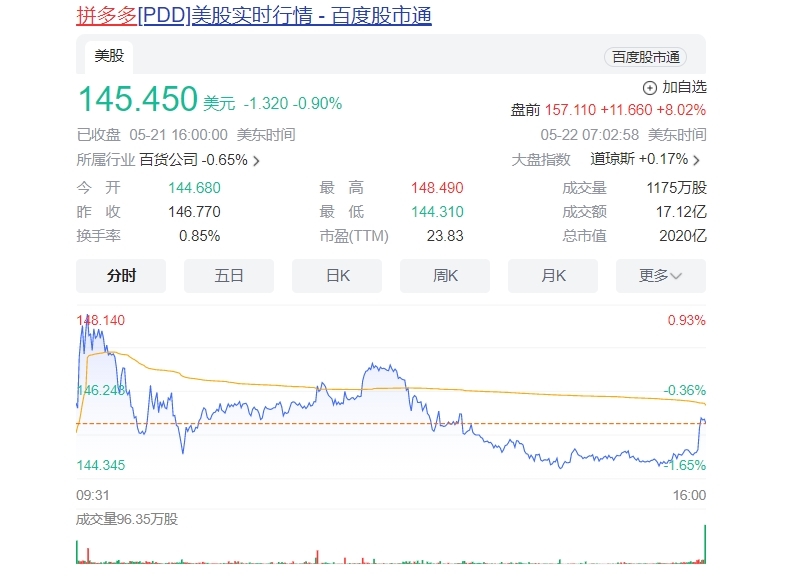Expand 道琼斯 index chevron arrow
796x577 pixels.
pyautogui.click(x=696, y=160)
